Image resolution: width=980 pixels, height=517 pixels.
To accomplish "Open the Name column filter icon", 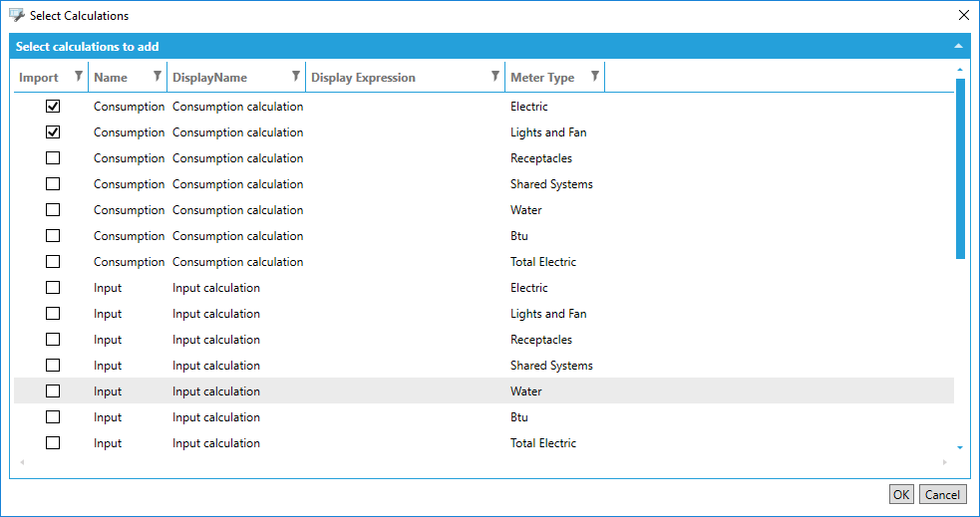I will (158, 77).
